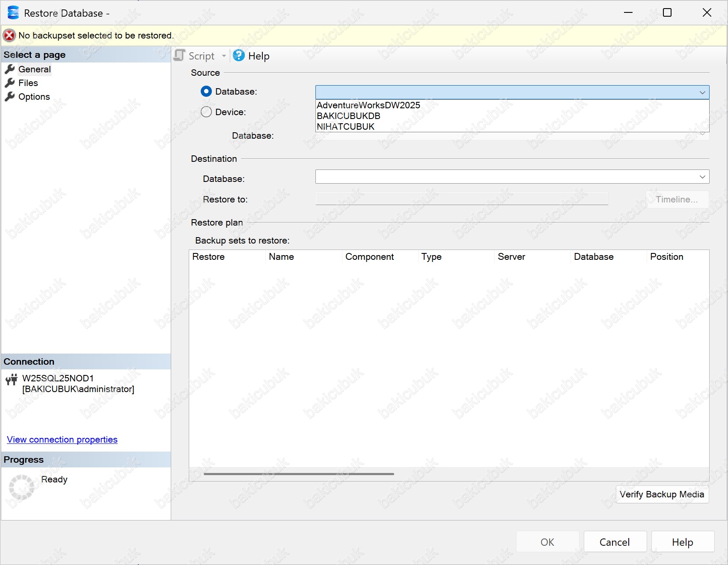Viewport: 728px width, 565px height.
Task: Click the SSMS database icon in title bar
Action: coord(13,13)
